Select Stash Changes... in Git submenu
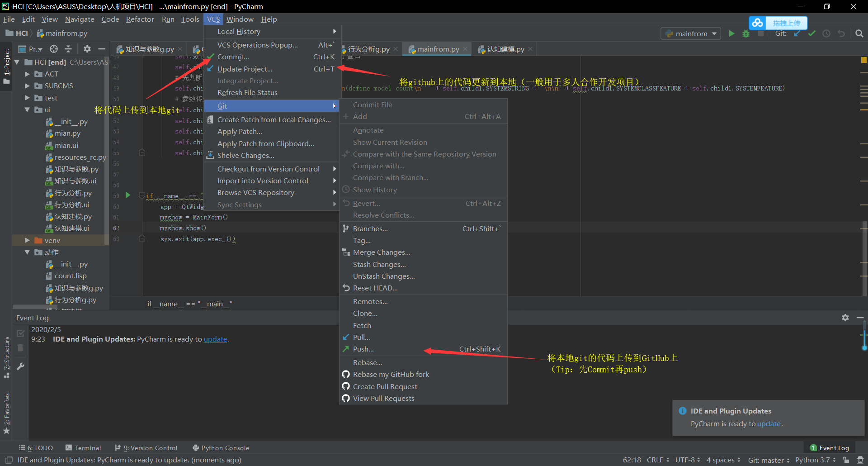Image resolution: width=868 pixels, height=466 pixels. click(424, 264)
